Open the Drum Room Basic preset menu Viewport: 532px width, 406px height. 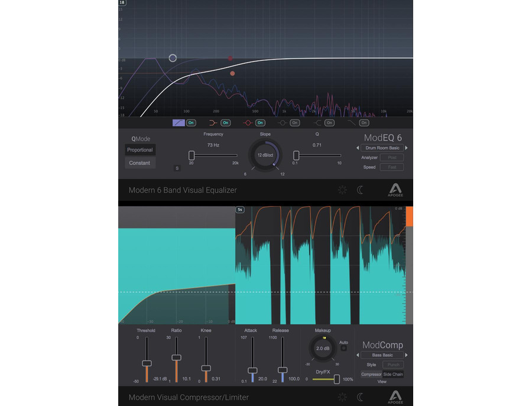382,148
